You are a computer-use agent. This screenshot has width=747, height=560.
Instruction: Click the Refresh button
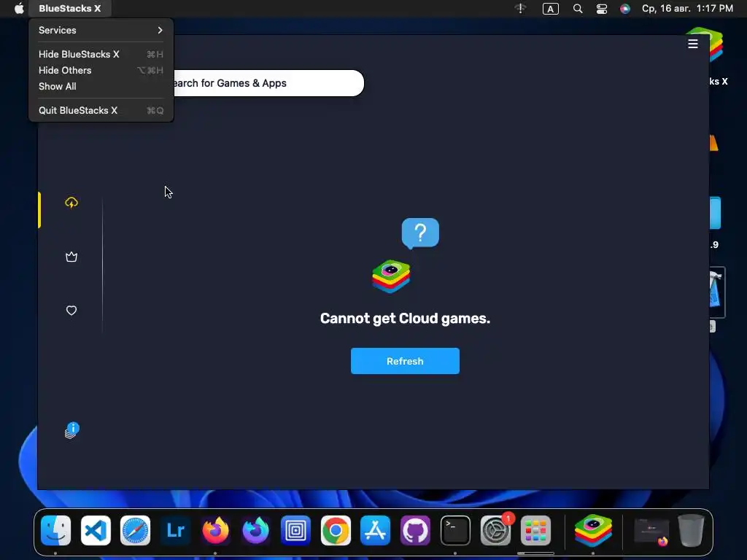pos(405,361)
